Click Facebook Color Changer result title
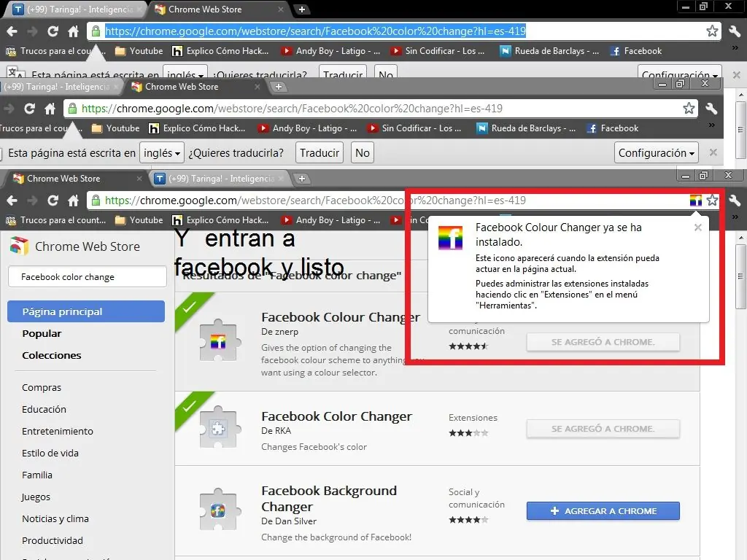This screenshot has height=560, width=747. (x=336, y=416)
